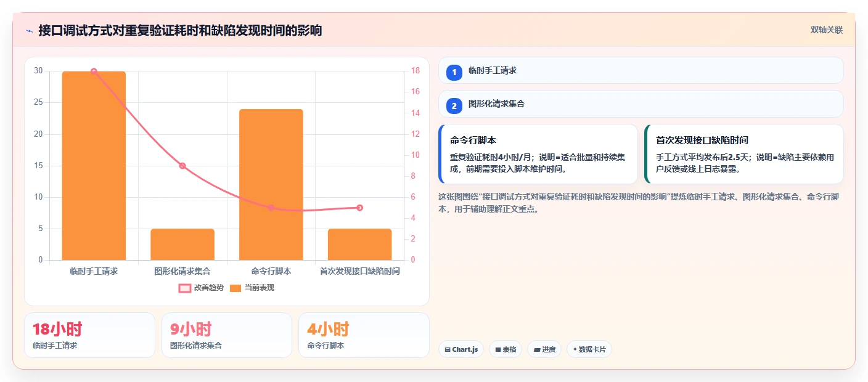
Task: Select the 首次发现接口缺陷时间 detail card
Action: 743,154
